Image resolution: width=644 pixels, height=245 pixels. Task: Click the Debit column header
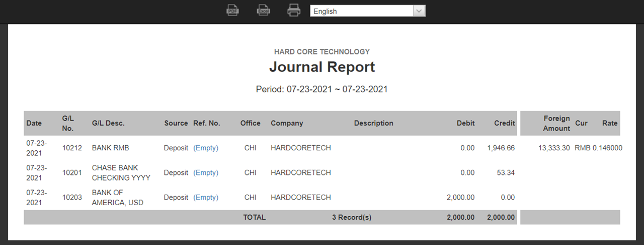(465, 123)
